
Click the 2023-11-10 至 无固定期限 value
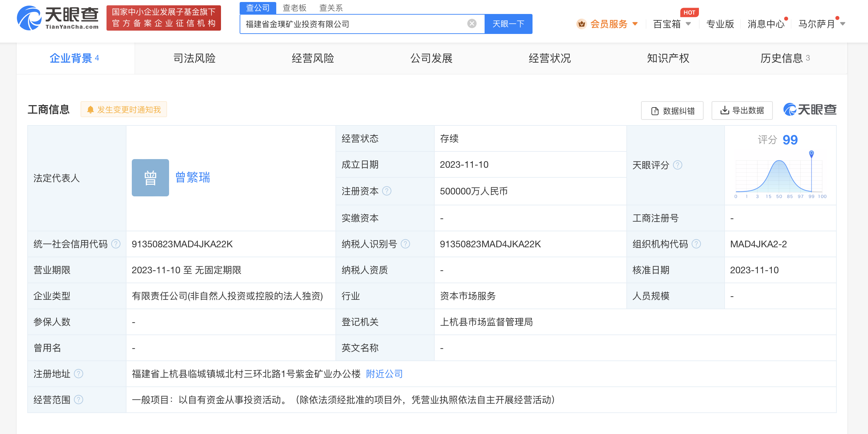[186, 270]
